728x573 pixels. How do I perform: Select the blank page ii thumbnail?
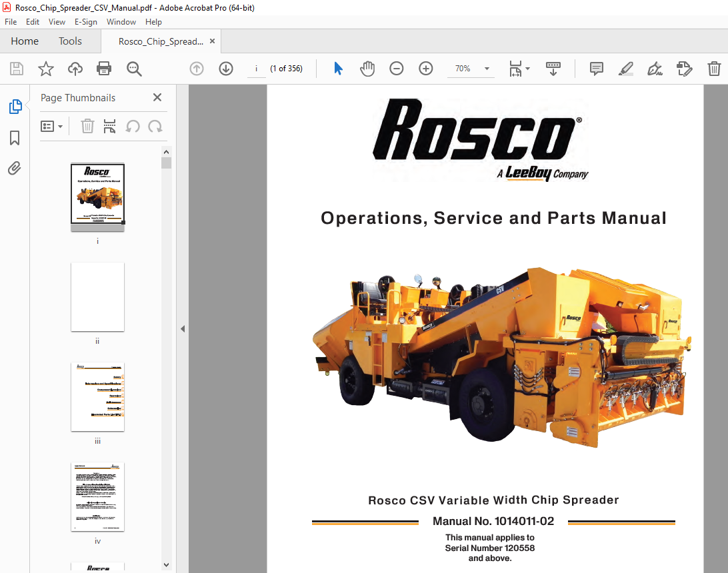point(97,297)
